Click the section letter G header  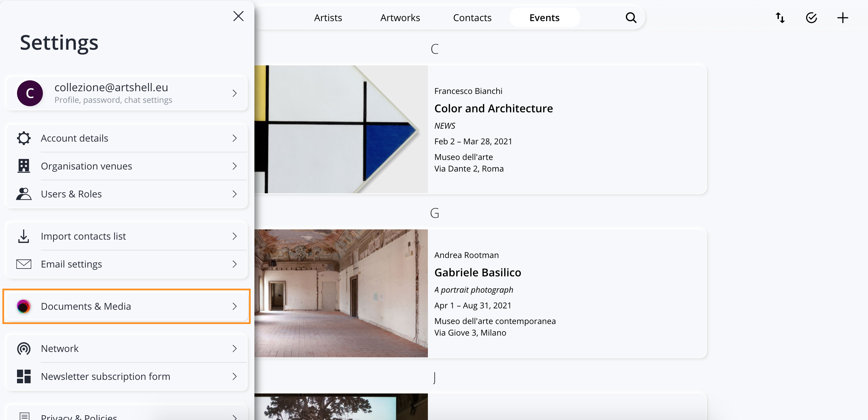[x=435, y=213]
